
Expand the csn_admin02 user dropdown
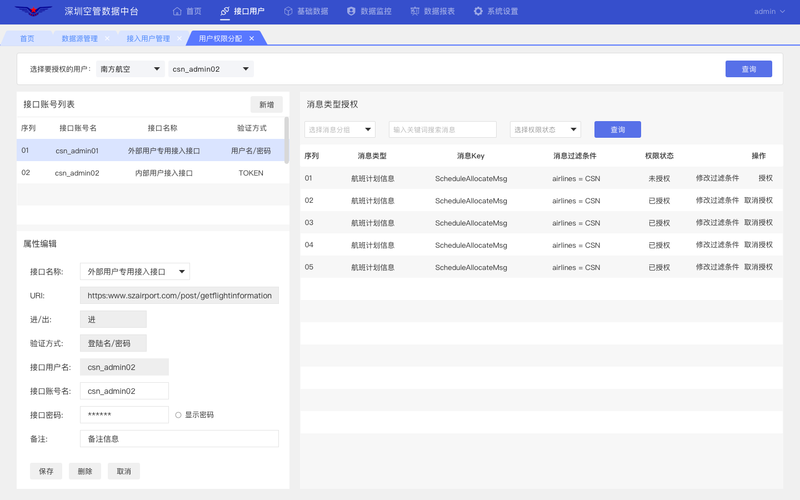[x=211, y=69]
